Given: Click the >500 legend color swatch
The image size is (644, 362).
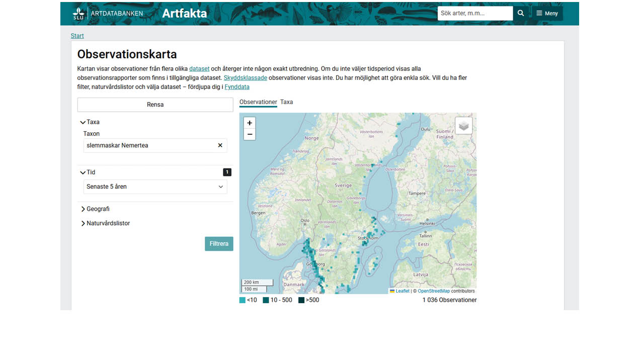Looking at the screenshot, I should point(301,300).
